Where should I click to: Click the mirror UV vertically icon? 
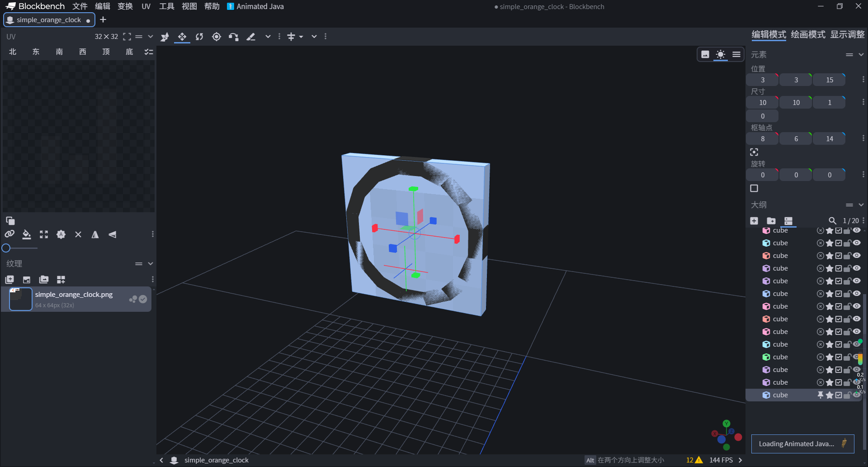(x=113, y=234)
